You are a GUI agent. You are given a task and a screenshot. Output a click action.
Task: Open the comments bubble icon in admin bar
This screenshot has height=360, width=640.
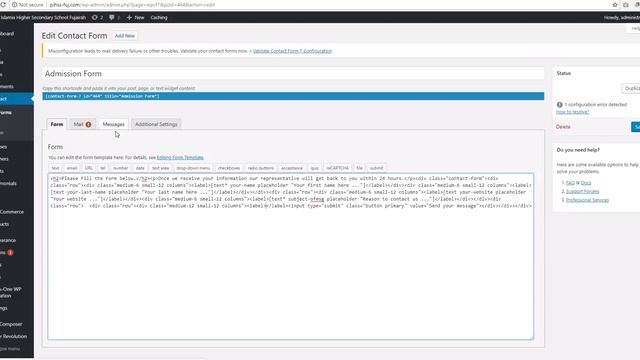111,18
